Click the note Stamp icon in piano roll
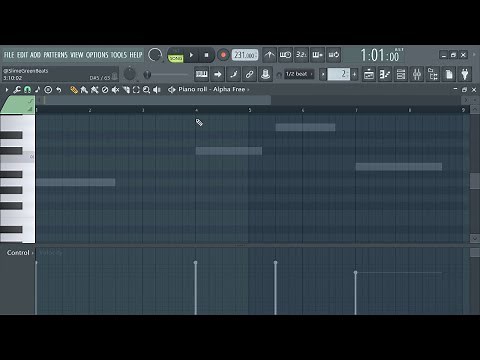The height and width of the screenshot is (360, 480). click(37, 89)
